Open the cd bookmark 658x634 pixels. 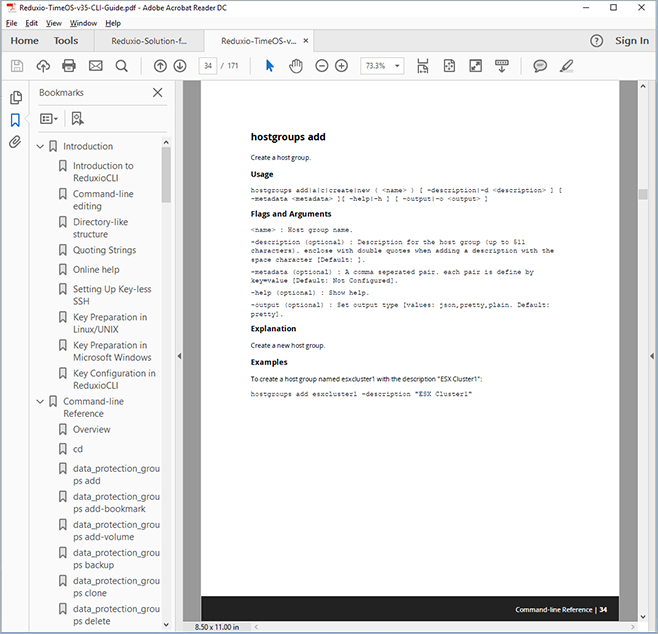pos(78,449)
